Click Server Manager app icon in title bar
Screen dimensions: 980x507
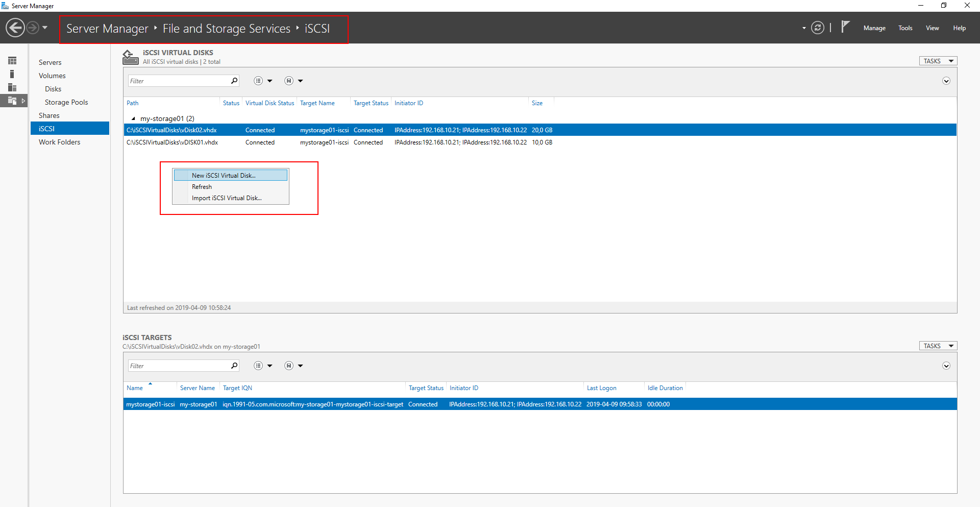(x=5, y=6)
